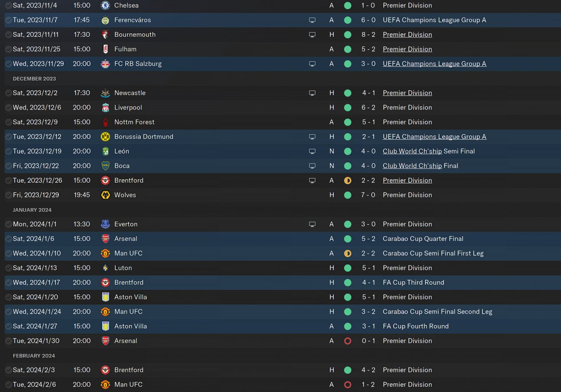This screenshot has width=561, height=392.
Task: Click the Everton club crest
Action: coord(105,224)
